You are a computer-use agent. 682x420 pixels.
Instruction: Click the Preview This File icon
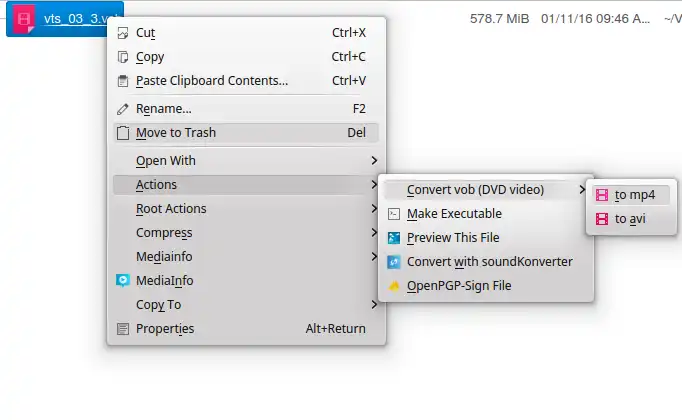click(394, 238)
